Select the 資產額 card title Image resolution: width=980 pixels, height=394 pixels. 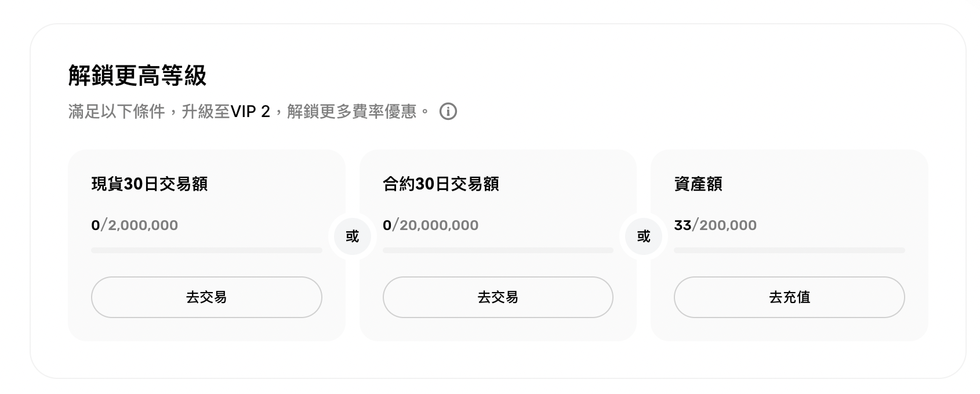pos(699,184)
